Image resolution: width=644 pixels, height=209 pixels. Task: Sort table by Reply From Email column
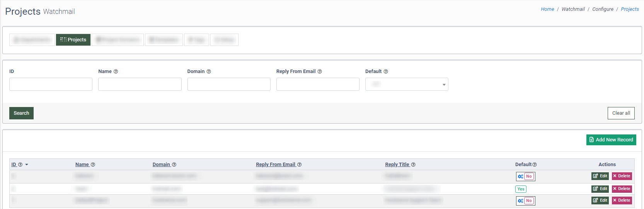pos(275,165)
